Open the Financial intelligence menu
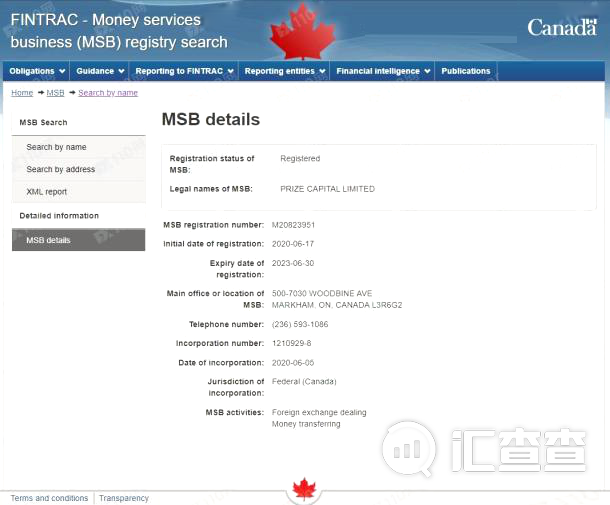The height and width of the screenshot is (505, 610). pos(383,71)
